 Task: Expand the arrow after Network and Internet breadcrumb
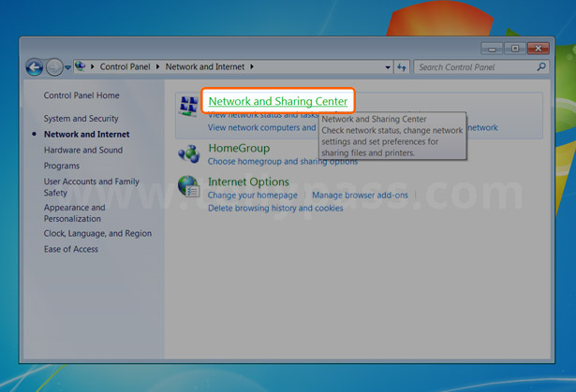(x=252, y=66)
